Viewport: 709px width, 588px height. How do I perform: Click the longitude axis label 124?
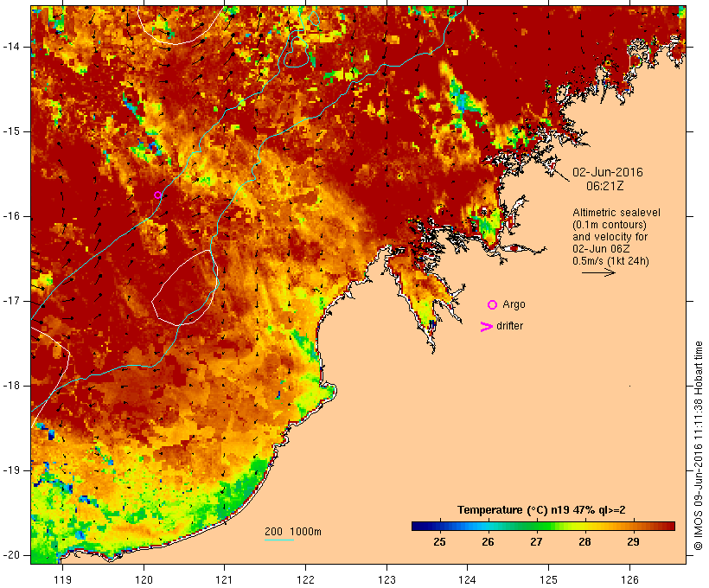(x=467, y=580)
